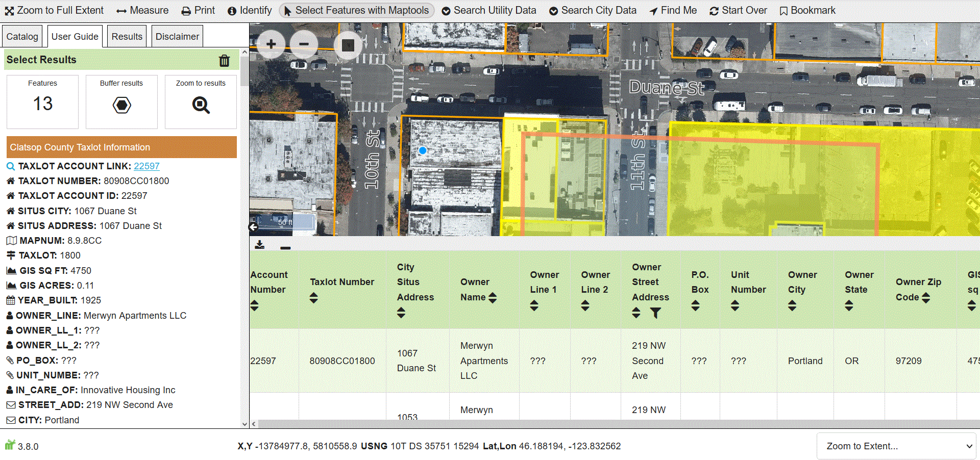The image size is (980, 460).
Task: Click the Print toolbar button
Action: point(199,10)
